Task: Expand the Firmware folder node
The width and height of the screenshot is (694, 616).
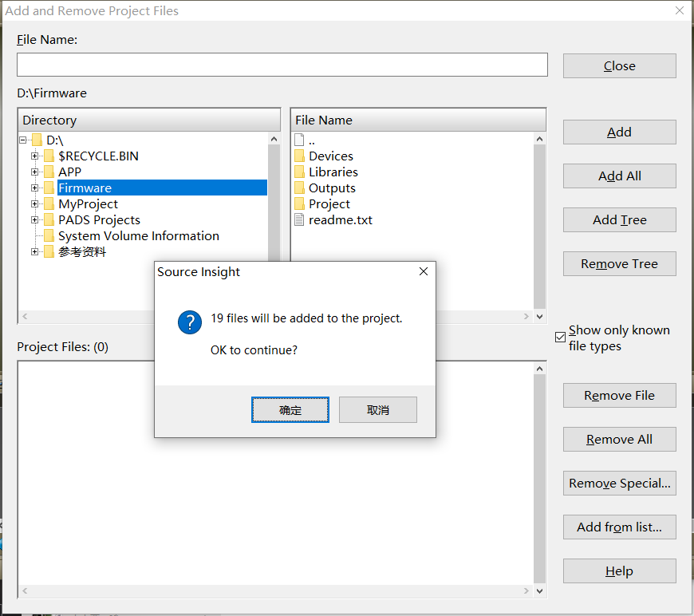Action: click(x=34, y=188)
